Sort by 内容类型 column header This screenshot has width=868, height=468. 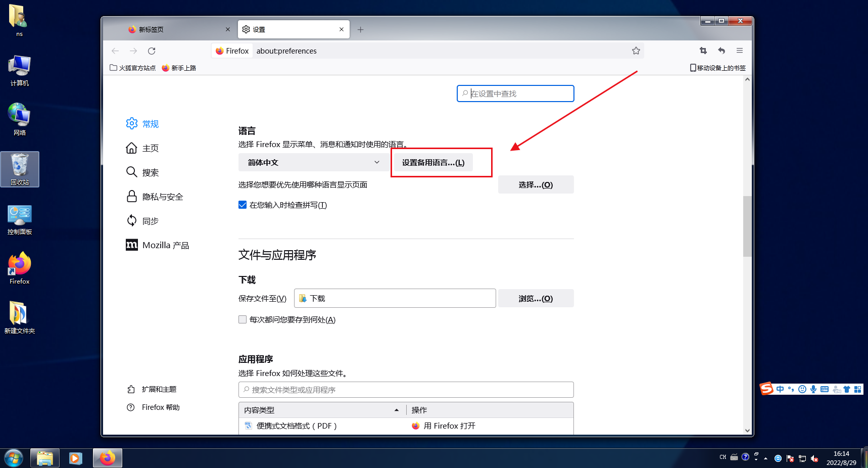[322, 410]
